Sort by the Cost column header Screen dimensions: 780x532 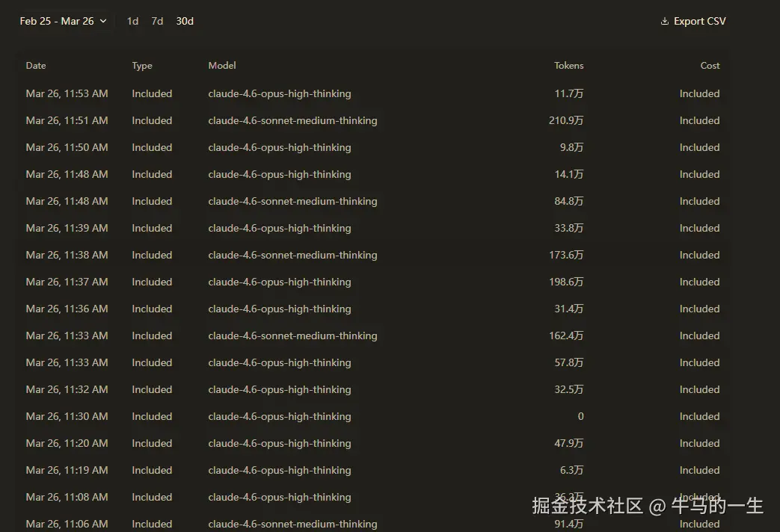pos(710,65)
